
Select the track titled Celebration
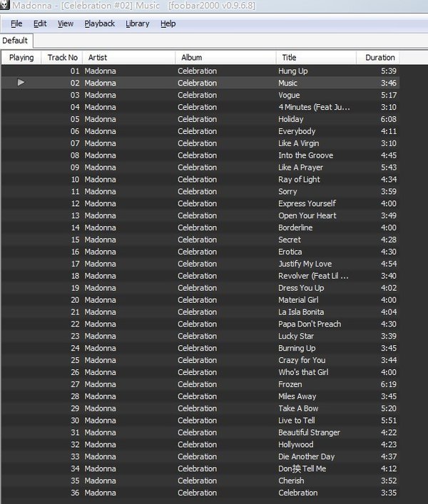(x=200, y=493)
